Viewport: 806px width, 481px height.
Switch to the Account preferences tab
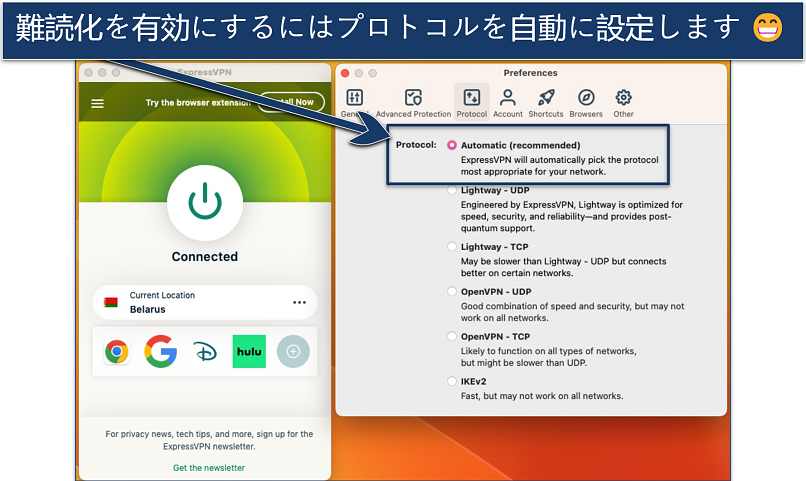point(507,102)
